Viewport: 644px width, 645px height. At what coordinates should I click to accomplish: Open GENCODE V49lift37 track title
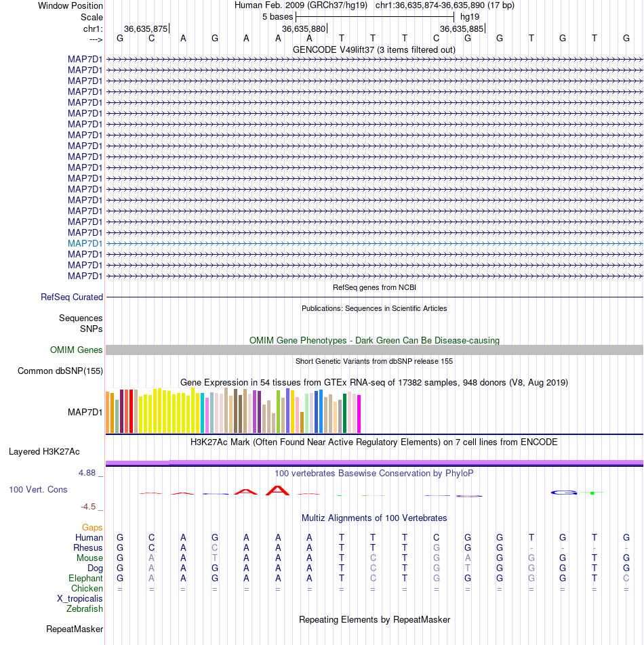pos(374,49)
